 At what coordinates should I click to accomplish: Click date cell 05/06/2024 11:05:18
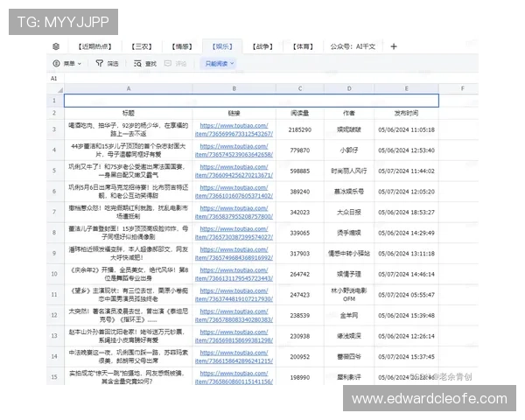point(406,129)
